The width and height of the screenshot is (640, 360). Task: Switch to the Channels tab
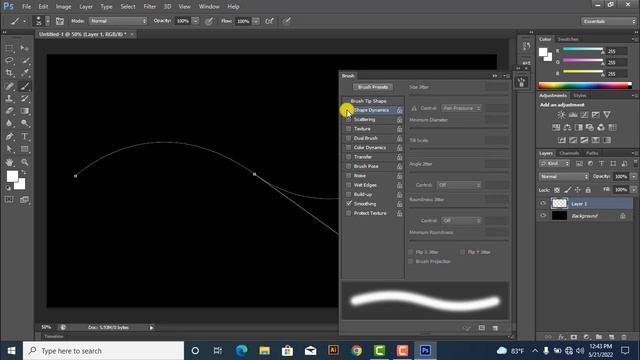(x=569, y=153)
